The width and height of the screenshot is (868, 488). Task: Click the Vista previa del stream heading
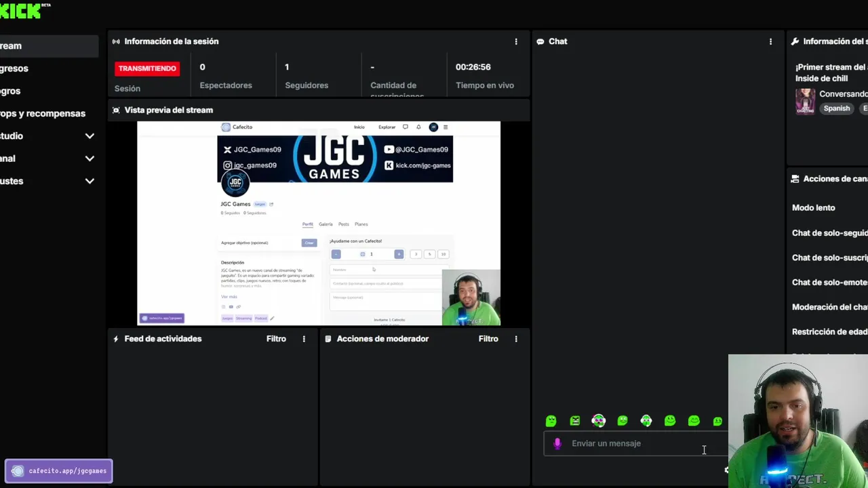coord(169,110)
